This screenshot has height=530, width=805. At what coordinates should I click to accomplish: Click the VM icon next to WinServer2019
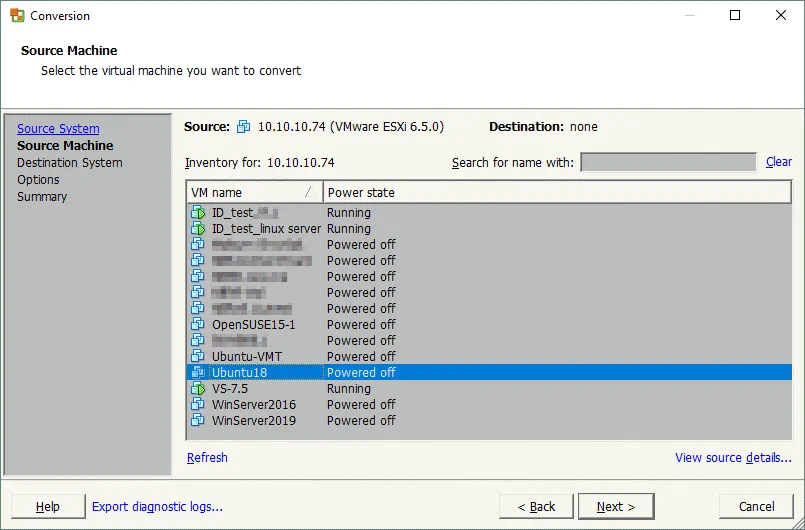[x=197, y=421]
